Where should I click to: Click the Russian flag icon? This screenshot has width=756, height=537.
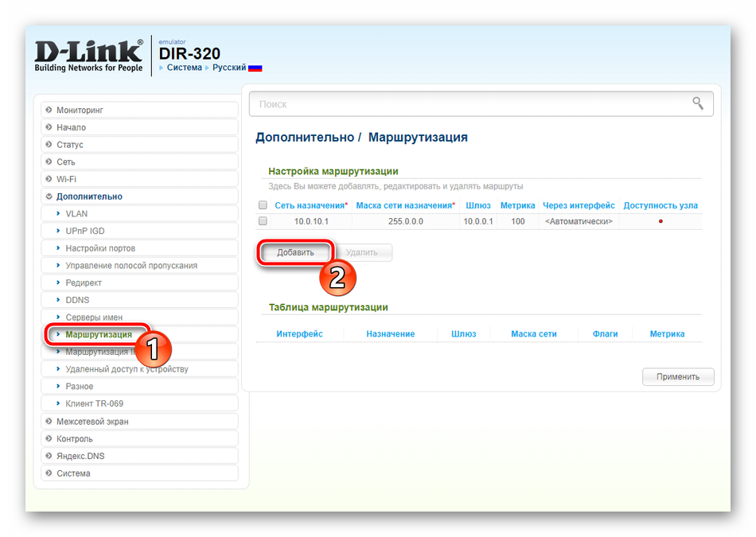pos(255,68)
